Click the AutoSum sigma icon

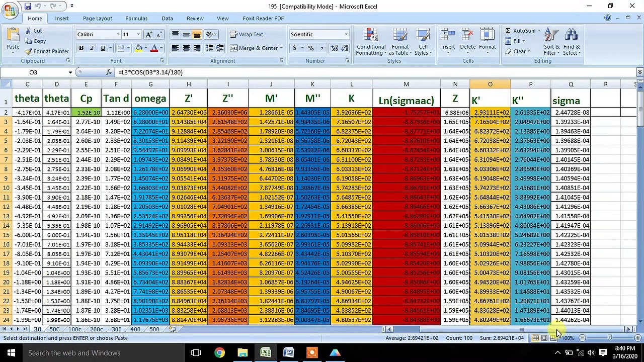508,31
